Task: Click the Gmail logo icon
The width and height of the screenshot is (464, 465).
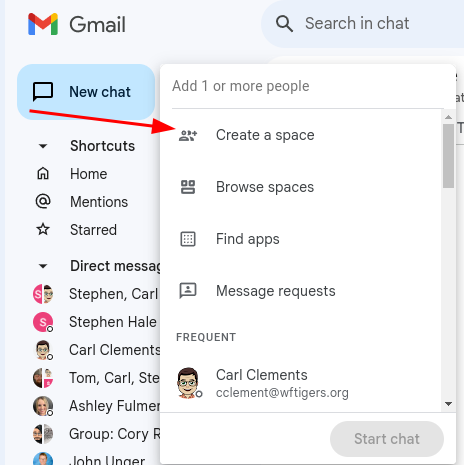Action: pyautogui.click(x=43, y=24)
